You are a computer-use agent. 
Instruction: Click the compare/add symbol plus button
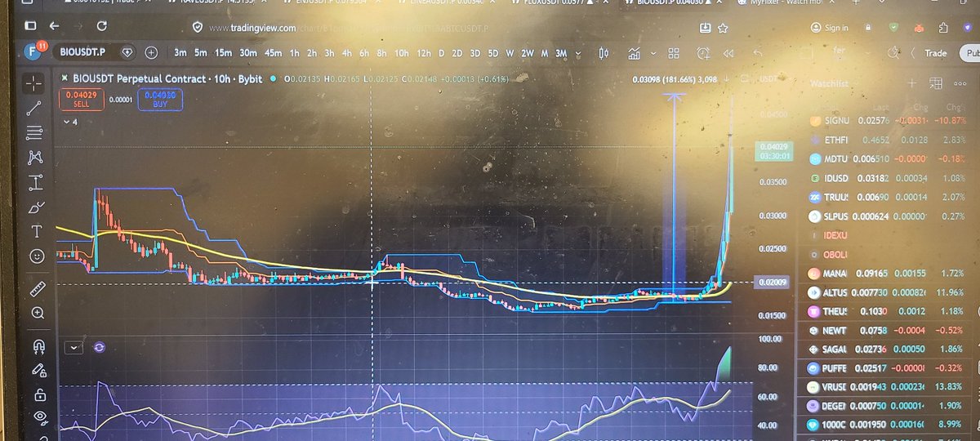coord(151,52)
